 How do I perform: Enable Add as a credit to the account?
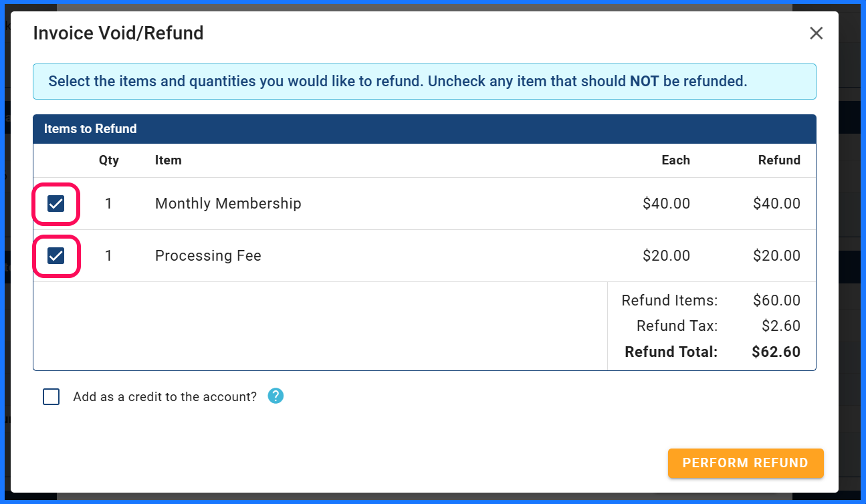tap(51, 397)
